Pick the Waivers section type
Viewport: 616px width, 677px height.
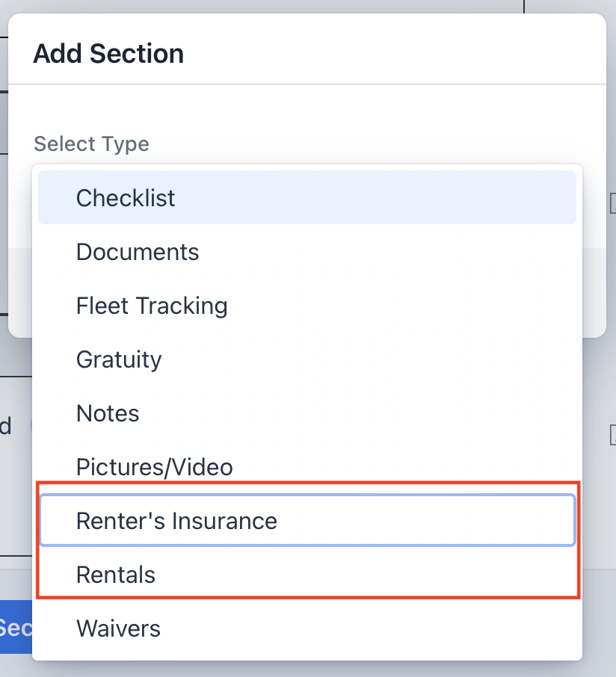(x=307, y=628)
